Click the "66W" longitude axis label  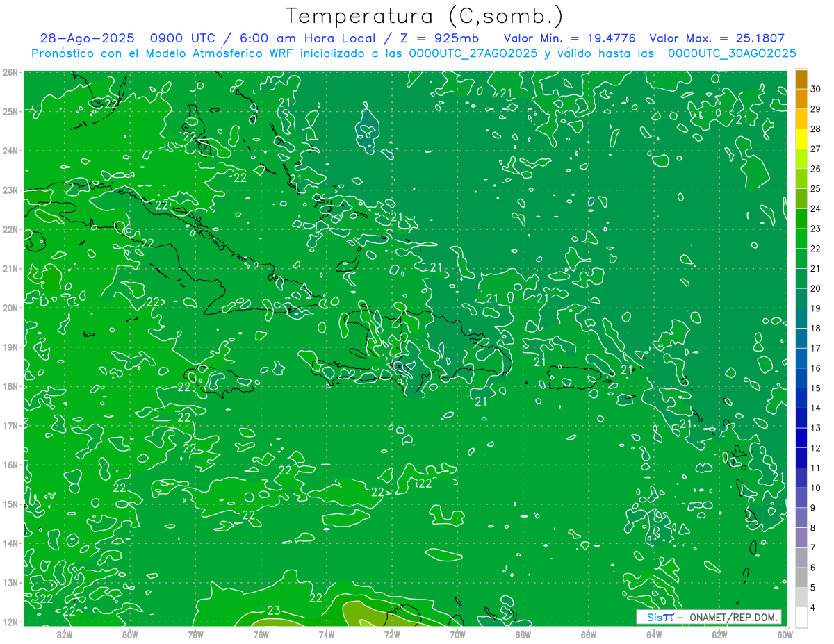(x=589, y=634)
